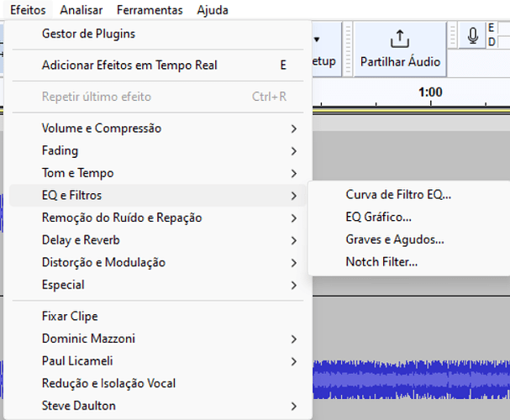Open the Analisar menu

click(81, 10)
